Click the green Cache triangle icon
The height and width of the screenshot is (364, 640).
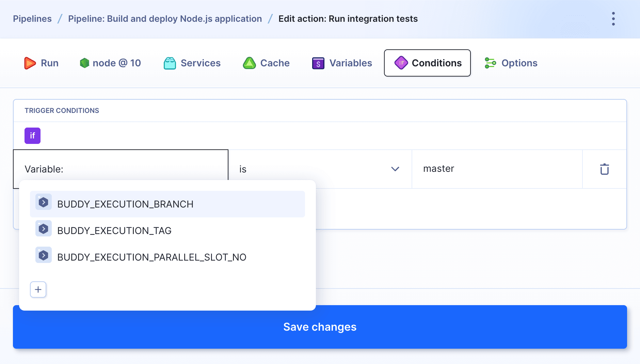(x=249, y=63)
